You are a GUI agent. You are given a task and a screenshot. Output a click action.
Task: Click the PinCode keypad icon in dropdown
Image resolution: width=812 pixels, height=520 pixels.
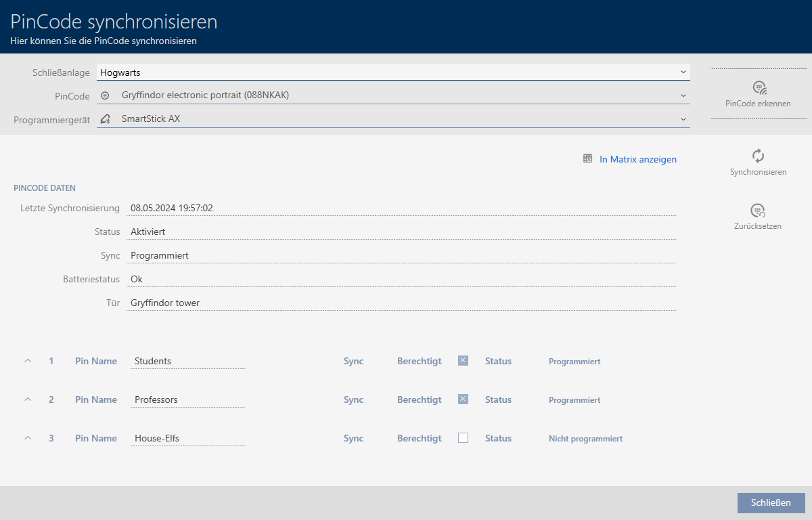tap(105, 95)
